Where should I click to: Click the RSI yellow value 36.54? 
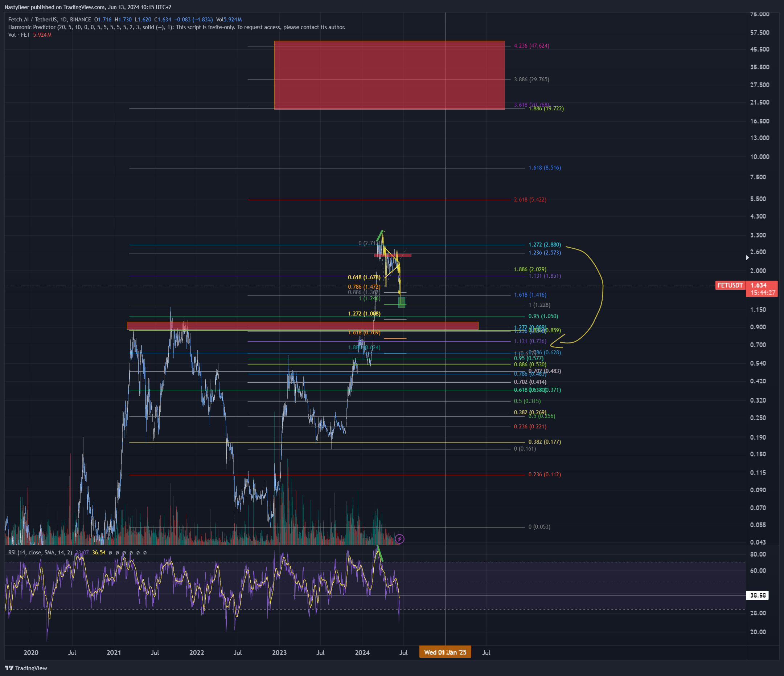click(99, 553)
